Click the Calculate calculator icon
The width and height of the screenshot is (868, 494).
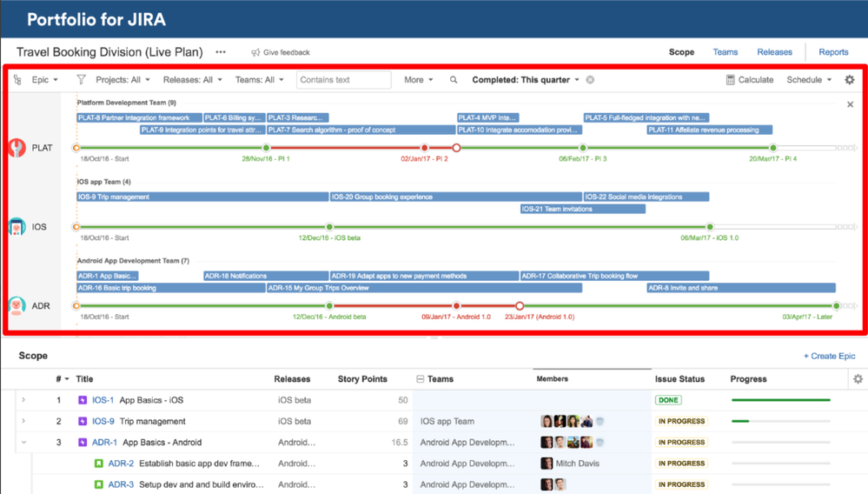[x=730, y=80]
